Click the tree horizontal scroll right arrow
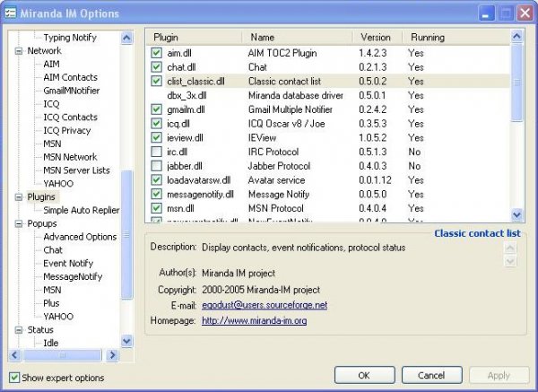The width and height of the screenshot is (538, 392). click(x=112, y=355)
